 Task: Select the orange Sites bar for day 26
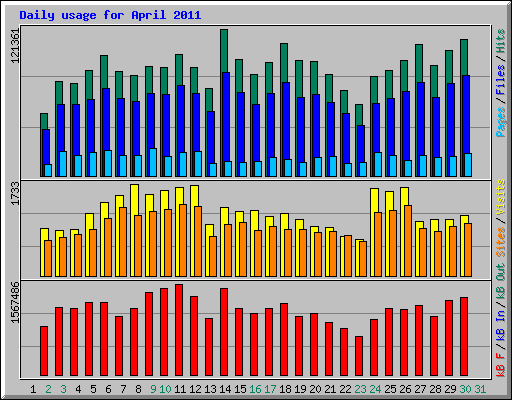pyautogui.click(x=408, y=241)
